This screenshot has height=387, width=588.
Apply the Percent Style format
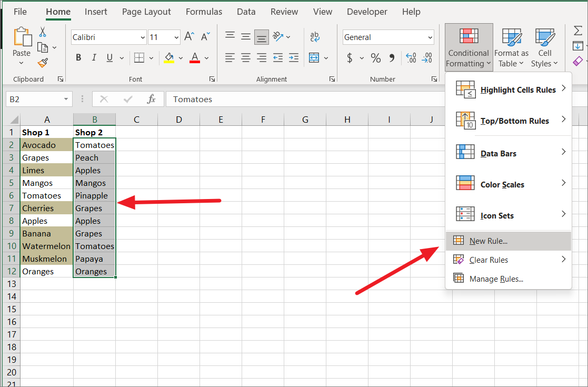[x=375, y=58]
